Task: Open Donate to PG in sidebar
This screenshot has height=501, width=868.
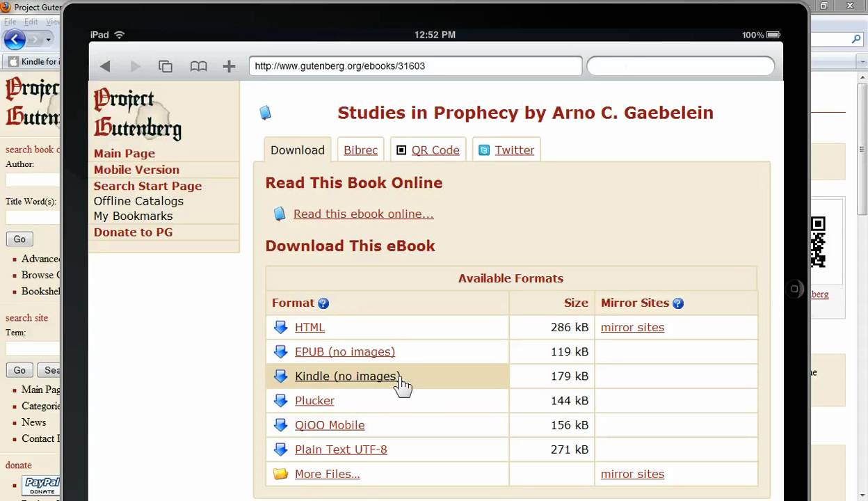Action: point(133,232)
